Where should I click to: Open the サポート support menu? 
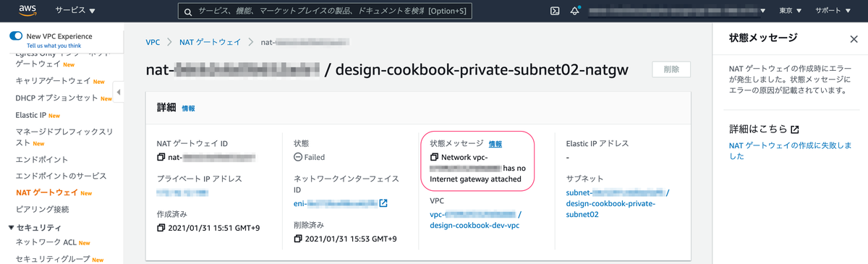833,11
